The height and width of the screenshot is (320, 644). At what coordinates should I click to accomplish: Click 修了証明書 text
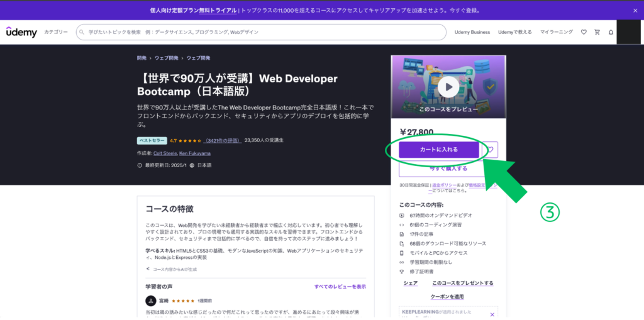click(421, 272)
